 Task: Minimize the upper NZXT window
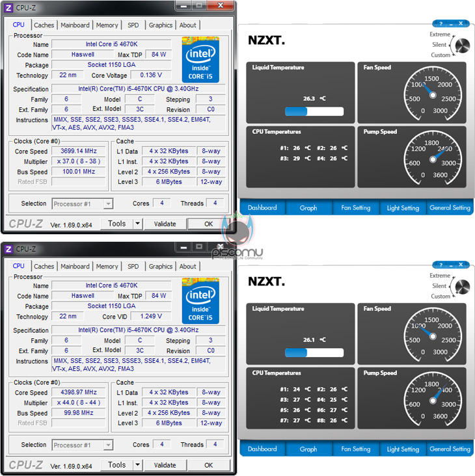pyautogui.click(x=451, y=23)
